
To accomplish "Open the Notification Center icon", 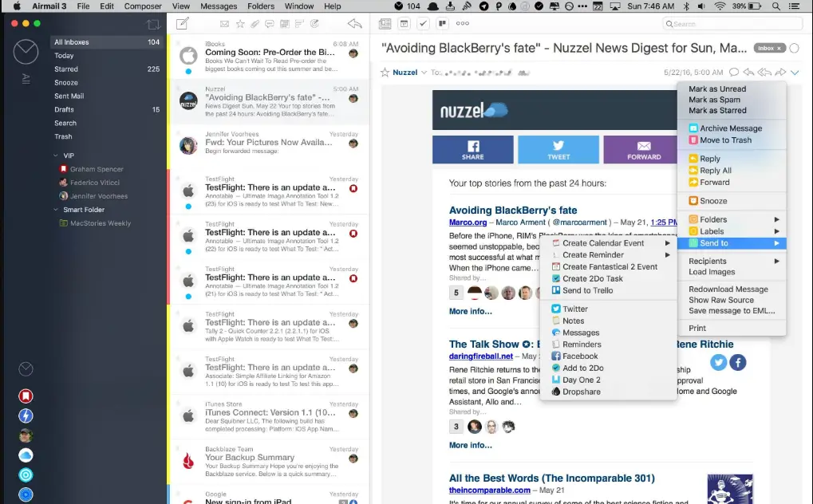I will 794,6.
